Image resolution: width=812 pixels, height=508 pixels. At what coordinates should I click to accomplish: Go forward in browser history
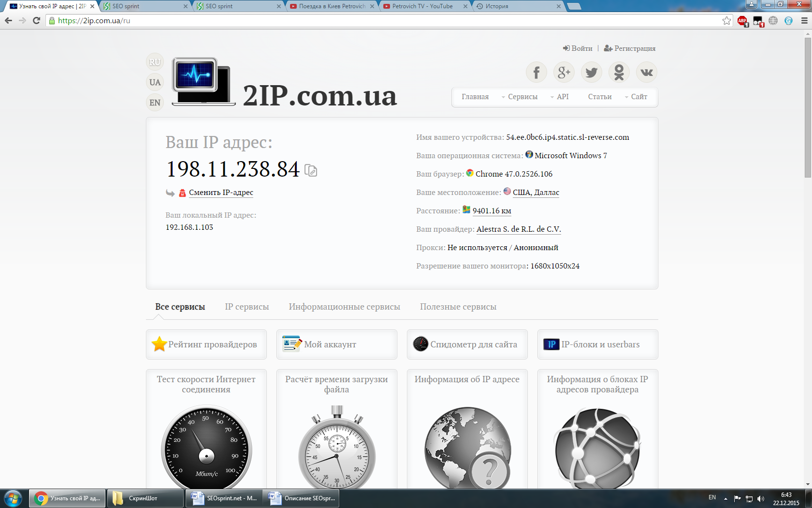[x=22, y=20]
